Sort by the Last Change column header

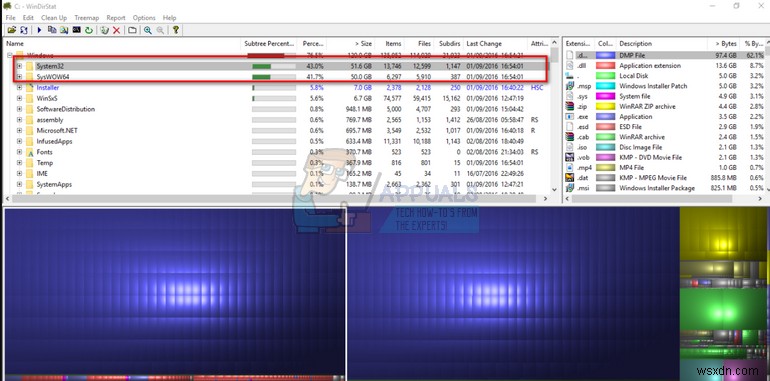click(495, 44)
